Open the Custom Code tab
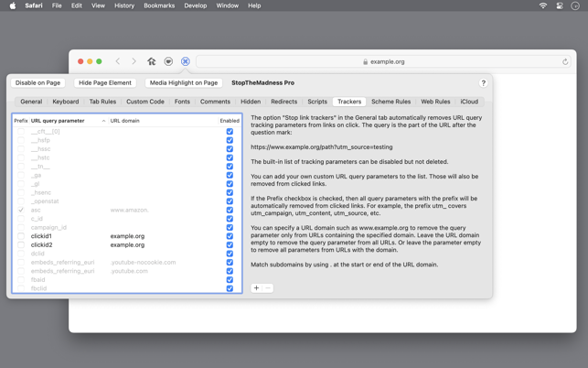The height and width of the screenshot is (368, 588). coord(145,102)
